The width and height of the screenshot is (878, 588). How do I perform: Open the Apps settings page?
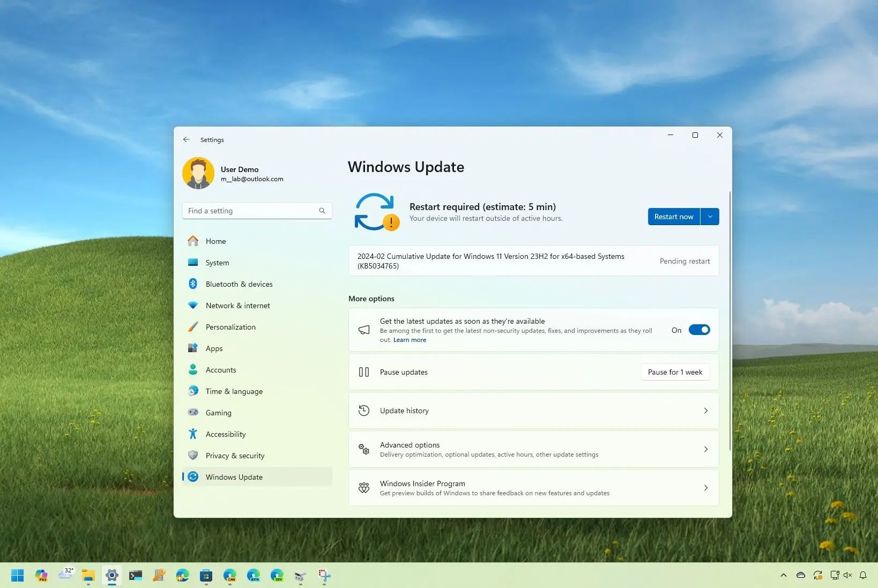coord(257,348)
